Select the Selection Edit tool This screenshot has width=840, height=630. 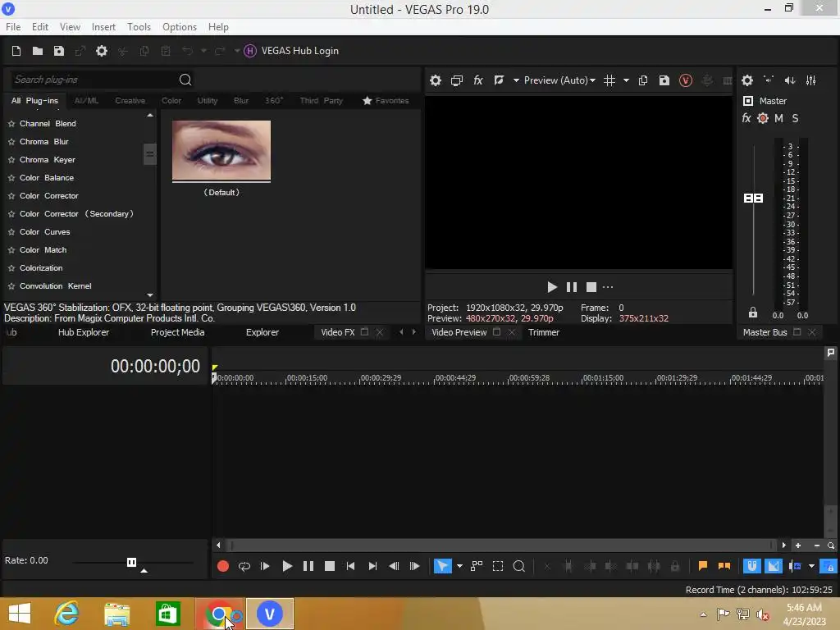pyautogui.click(x=498, y=566)
